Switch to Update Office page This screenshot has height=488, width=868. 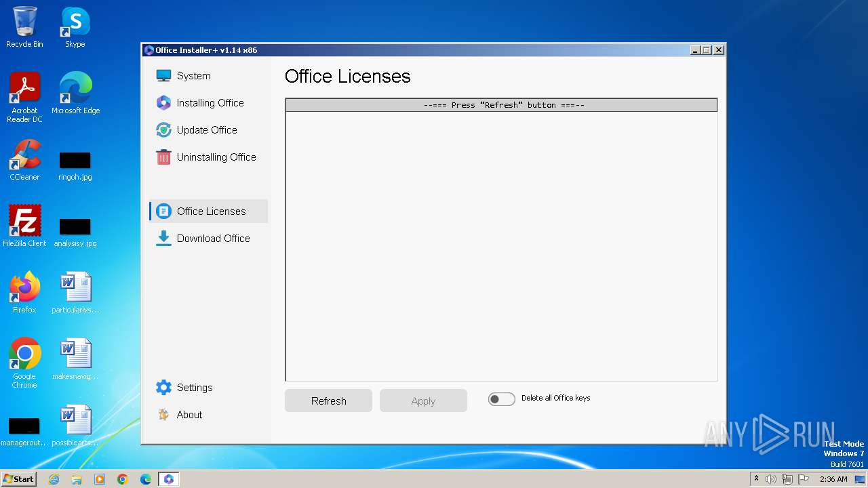pyautogui.click(x=207, y=130)
